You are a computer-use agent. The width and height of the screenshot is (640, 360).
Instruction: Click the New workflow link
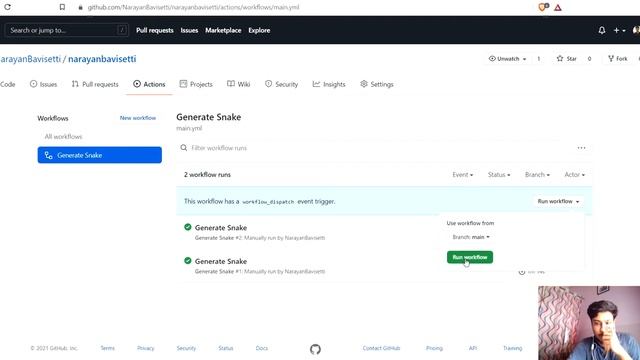tap(138, 118)
